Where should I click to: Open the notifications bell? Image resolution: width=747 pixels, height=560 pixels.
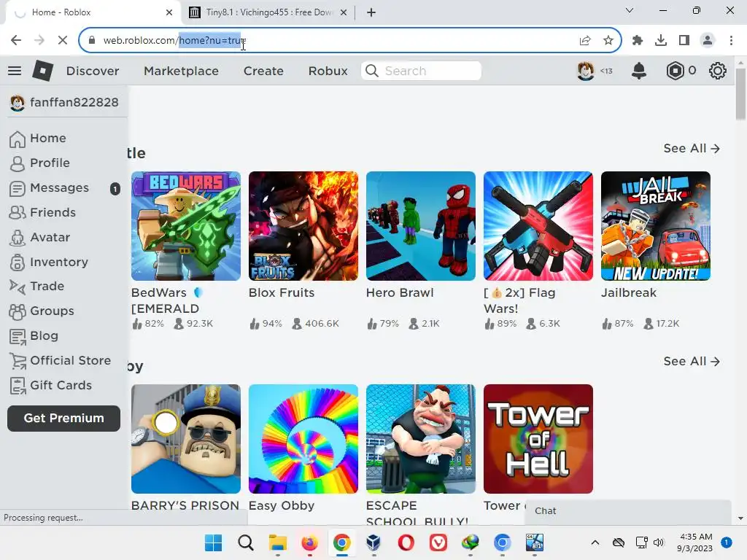(x=639, y=71)
